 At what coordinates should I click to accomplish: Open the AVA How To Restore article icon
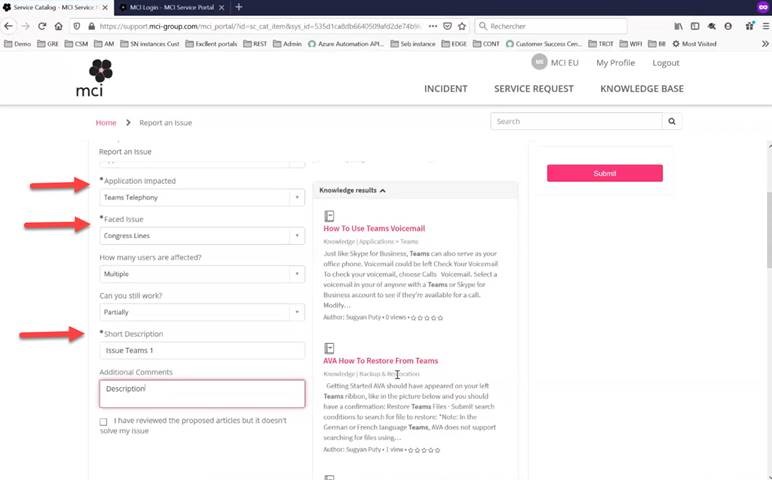329,348
